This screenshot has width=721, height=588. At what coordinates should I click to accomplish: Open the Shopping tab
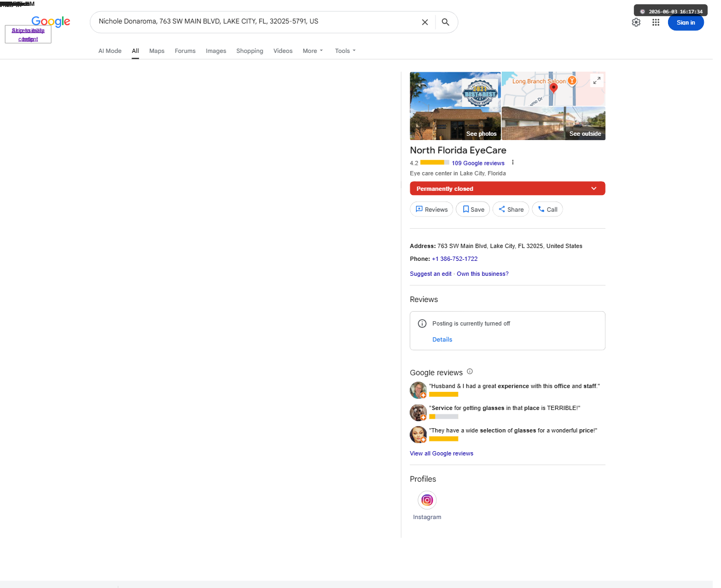point(250,51)
